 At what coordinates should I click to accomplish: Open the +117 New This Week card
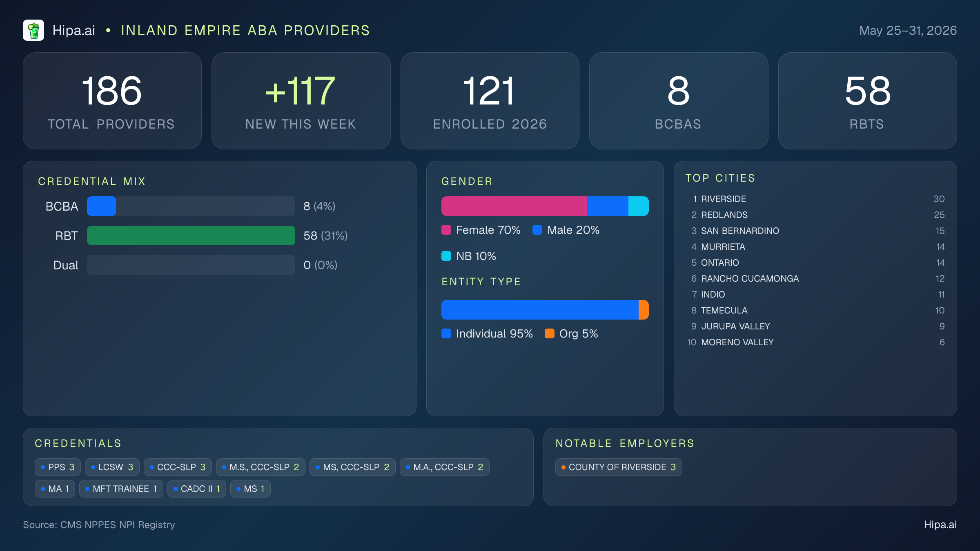click(x=301, y=101)
